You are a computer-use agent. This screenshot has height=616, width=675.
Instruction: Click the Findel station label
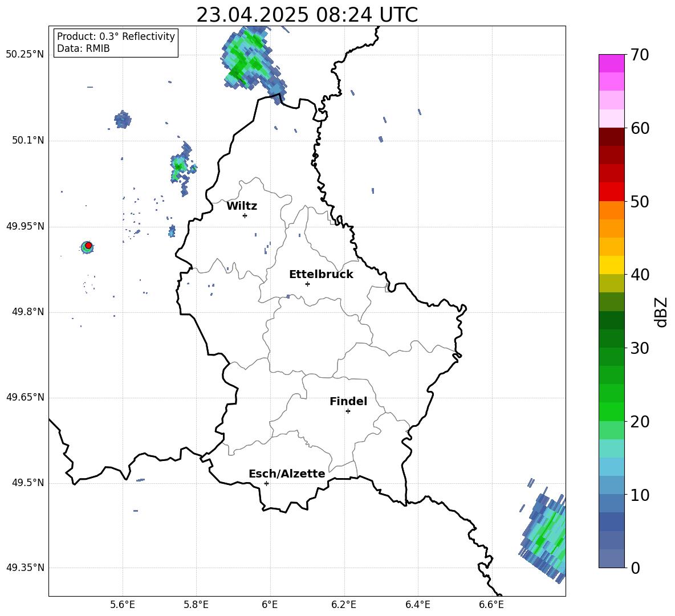(x=348, y=401)
